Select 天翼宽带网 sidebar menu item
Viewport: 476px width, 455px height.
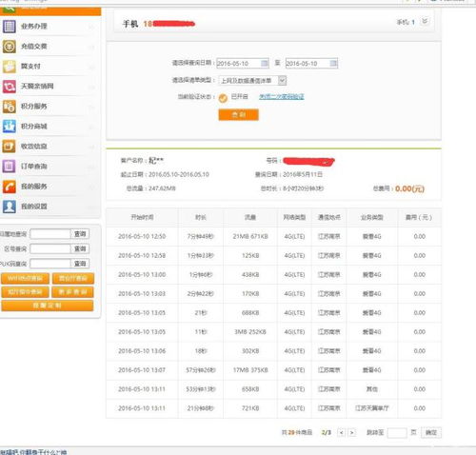point(37,87)
